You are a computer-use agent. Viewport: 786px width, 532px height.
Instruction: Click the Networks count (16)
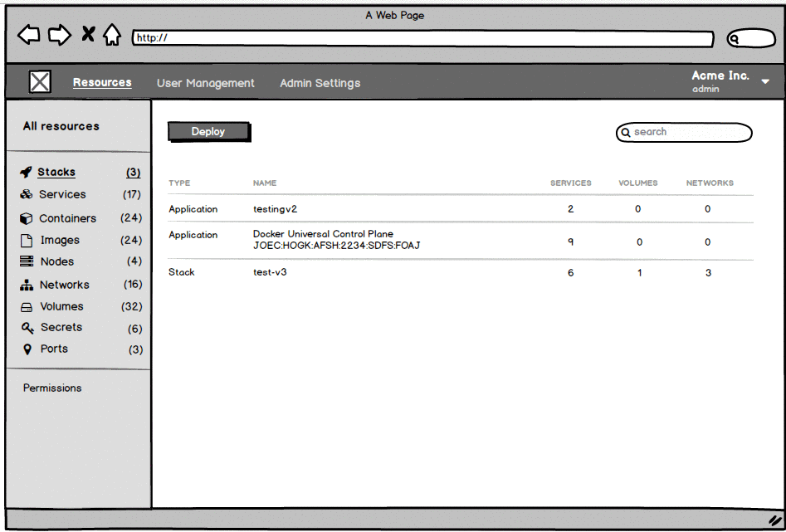[133, 285]
